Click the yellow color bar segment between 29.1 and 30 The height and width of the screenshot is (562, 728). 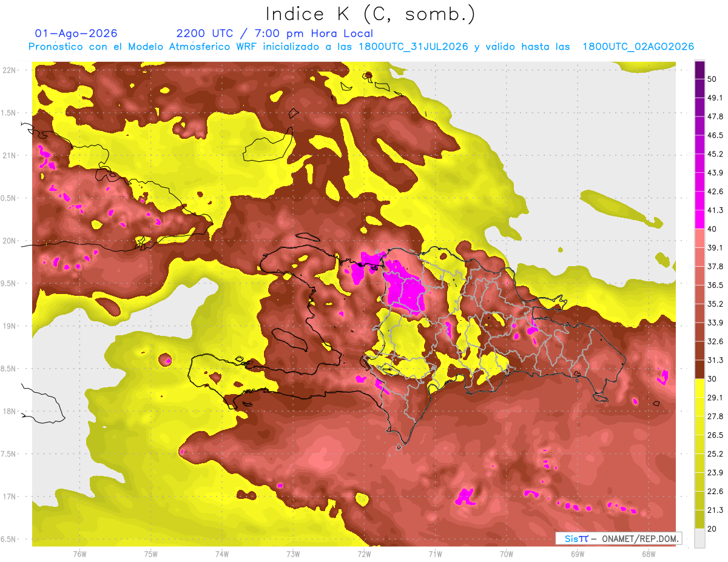tap(699, 388)
